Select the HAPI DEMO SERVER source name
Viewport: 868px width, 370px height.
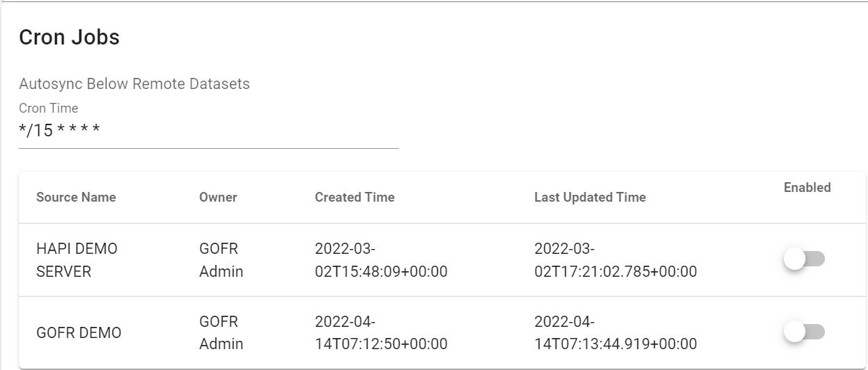76,260
